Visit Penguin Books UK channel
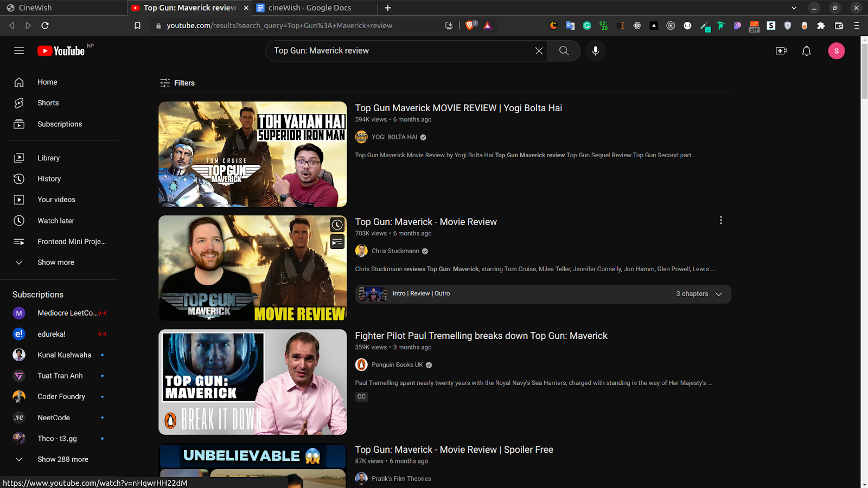 pos(397,365)
